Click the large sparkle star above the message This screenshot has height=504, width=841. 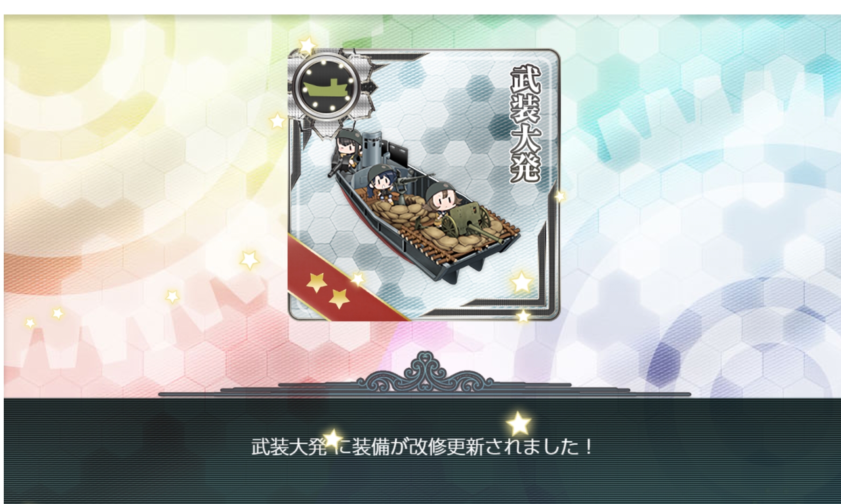tap(519, 424)
